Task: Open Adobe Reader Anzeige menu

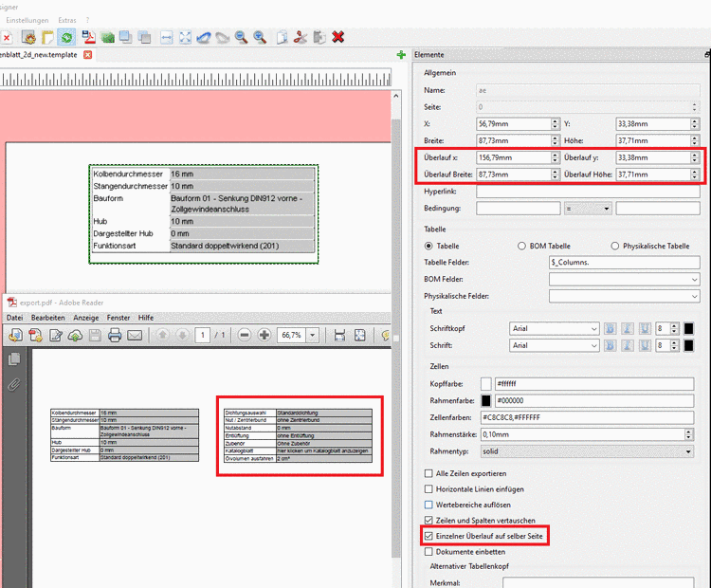Action: 86,318
